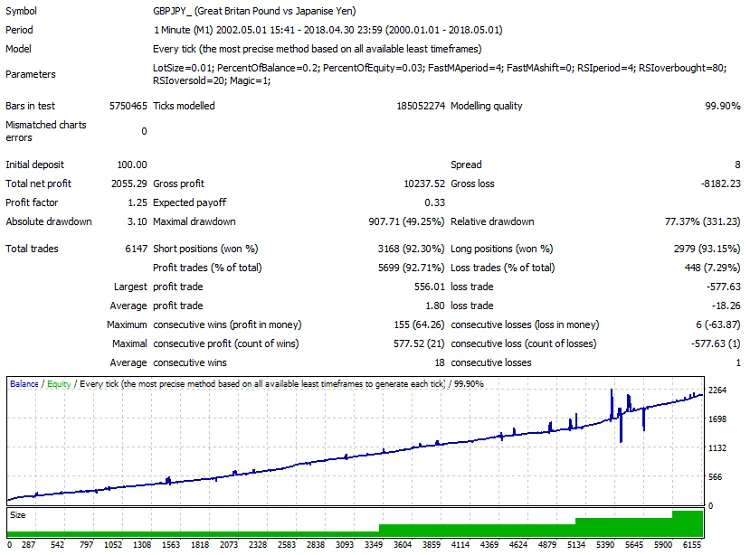Click the Balance legend label on chart

point(25,384)
